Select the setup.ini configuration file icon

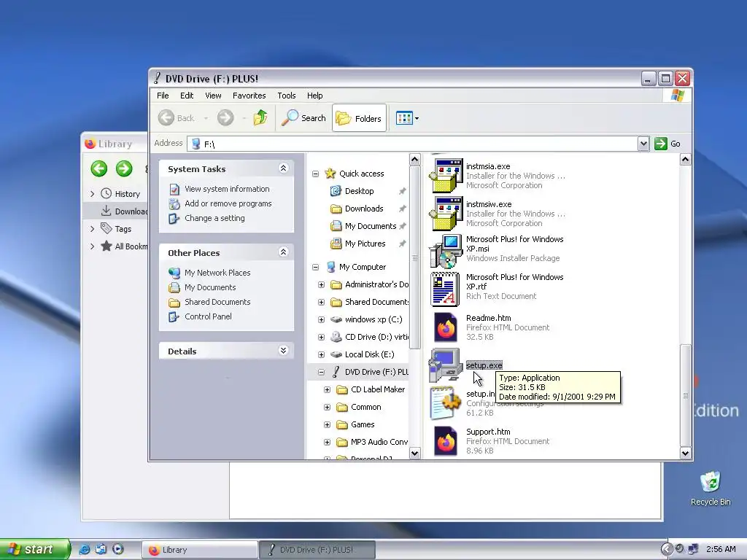click(x=445, y=402)
